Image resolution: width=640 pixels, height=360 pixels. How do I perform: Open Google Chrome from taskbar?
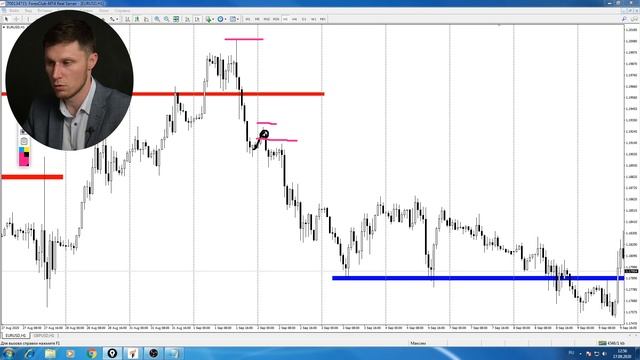click(91, 353)
